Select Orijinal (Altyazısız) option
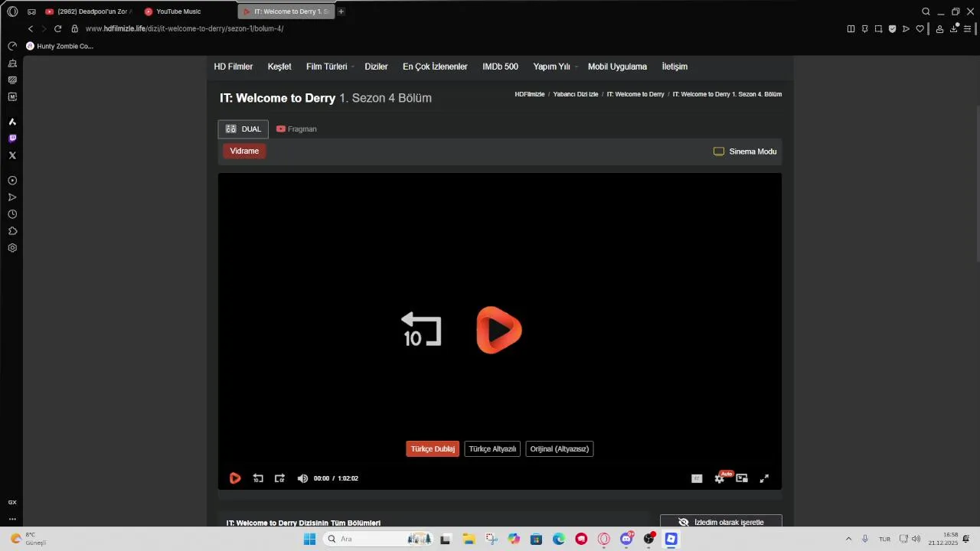The image size is (980, 551). tap(560, 449)
